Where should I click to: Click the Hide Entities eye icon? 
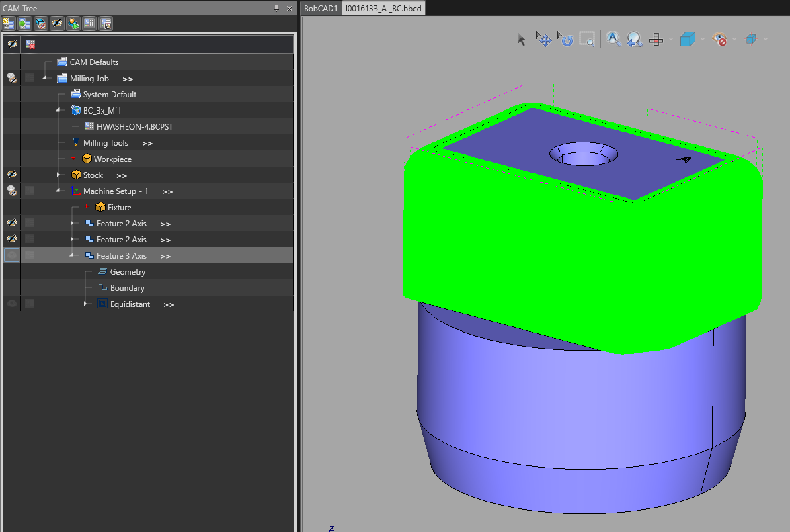[x=718, y=39]
